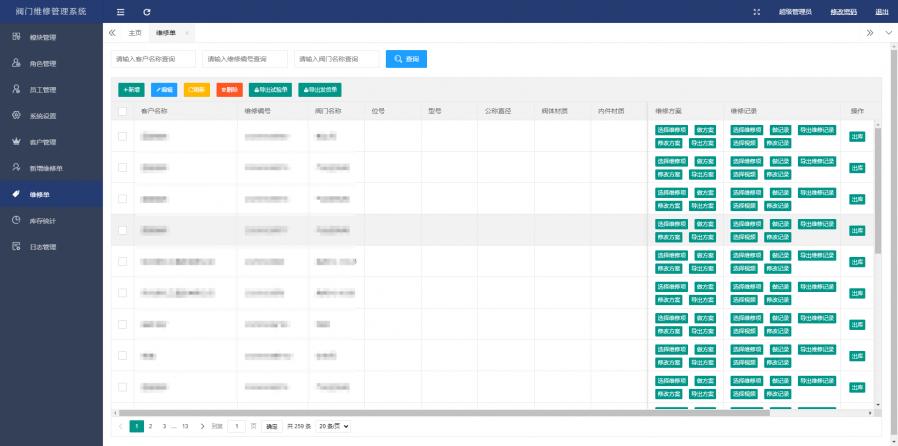Toggle the sidebar with the hamburger icon

coord(121,12)
